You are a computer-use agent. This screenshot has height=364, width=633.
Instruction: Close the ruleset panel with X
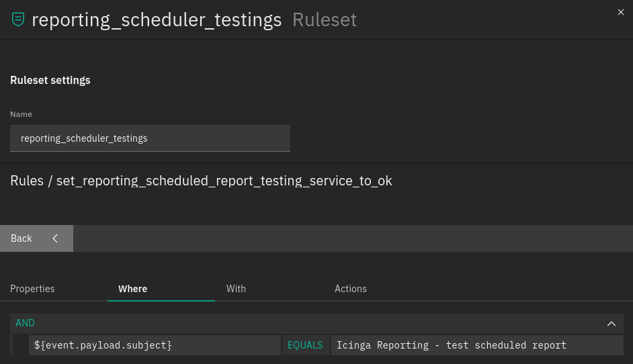(620, 12)
